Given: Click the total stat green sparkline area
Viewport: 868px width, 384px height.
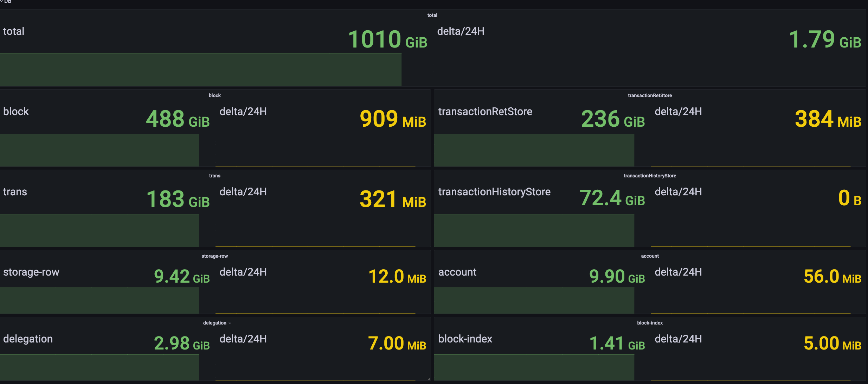Looking at the screenshot, I should click(x=200, y=70).
